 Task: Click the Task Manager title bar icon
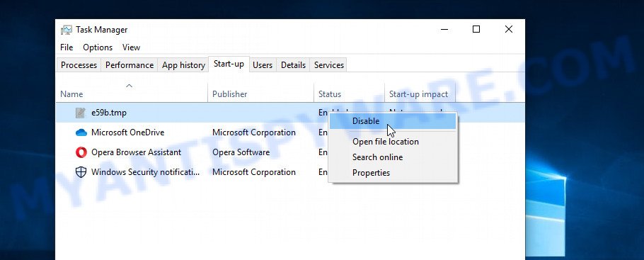[66, 30]
